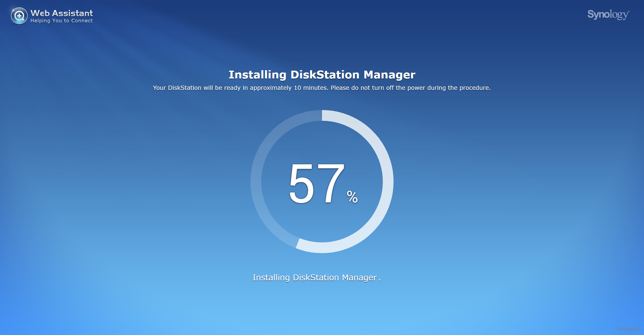Screen dimensions: 644x335
Task: Click the word "Manager" in the bold heading
Action: (x=389, y=75)
